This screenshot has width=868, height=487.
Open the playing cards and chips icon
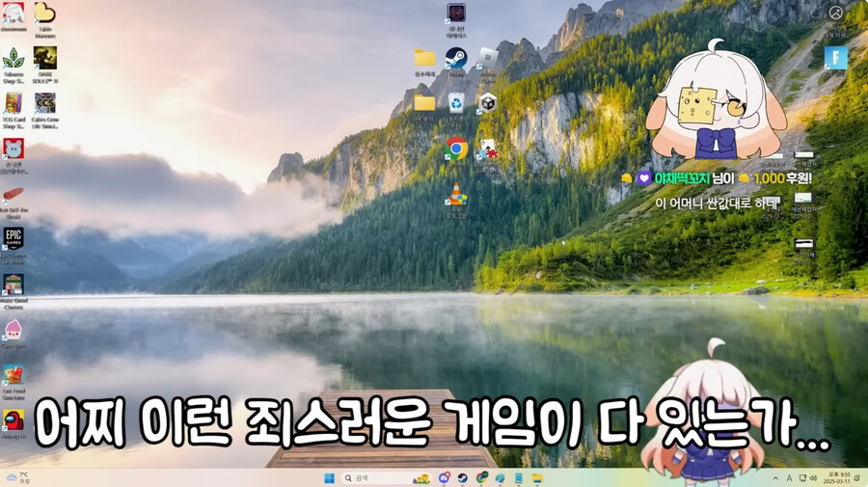tap(488, 149)
